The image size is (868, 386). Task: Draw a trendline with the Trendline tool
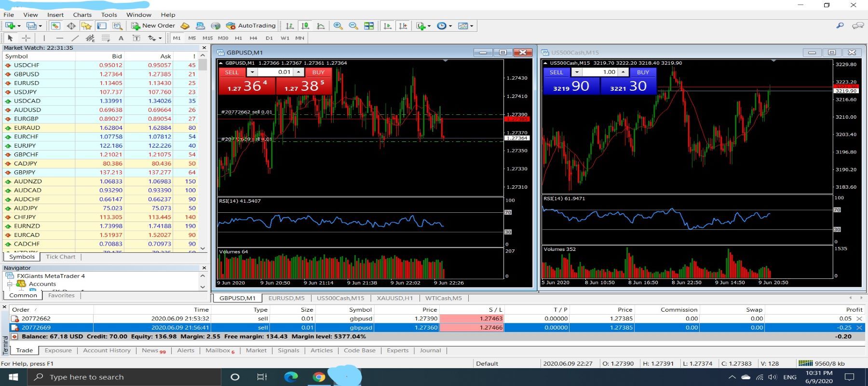75,38
